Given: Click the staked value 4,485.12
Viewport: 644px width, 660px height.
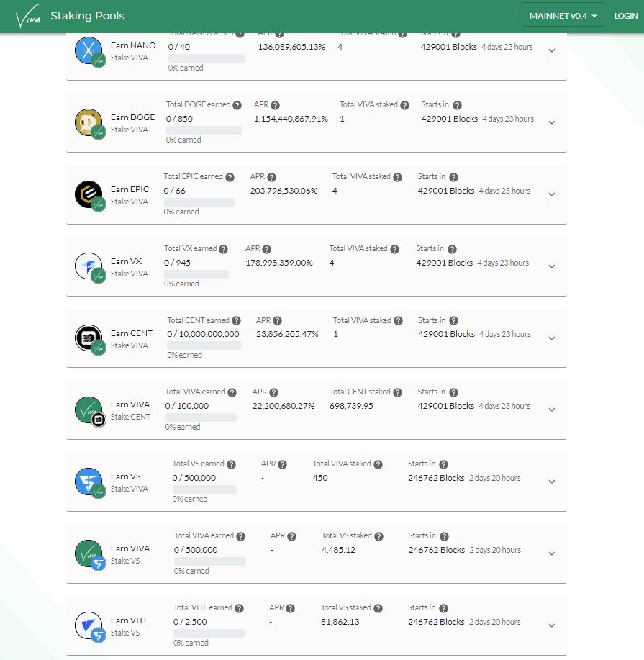Looking at the screenshot, I should (338, 550).
